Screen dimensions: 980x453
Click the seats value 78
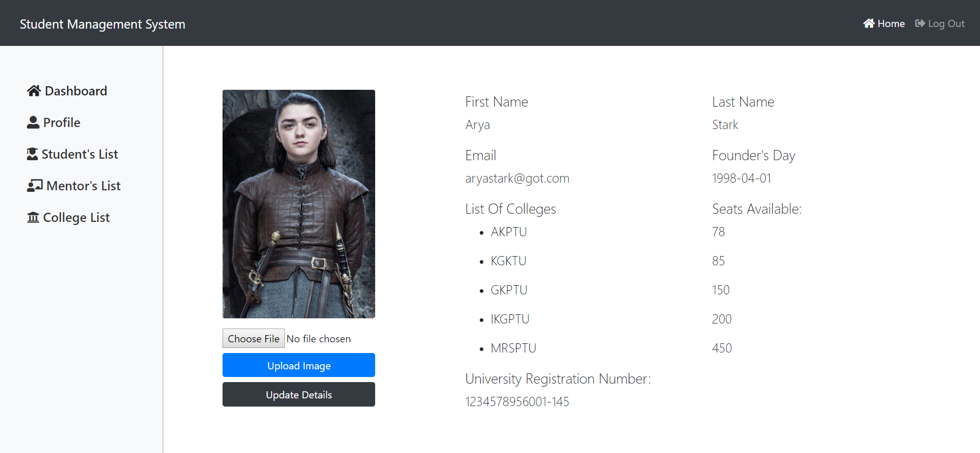[x=719, y=232]
